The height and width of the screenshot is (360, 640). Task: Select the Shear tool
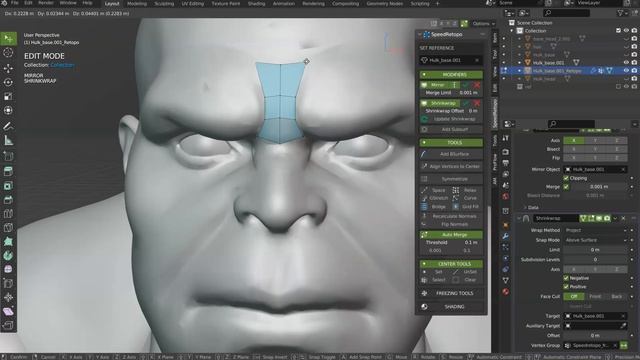tap(8, 311)
